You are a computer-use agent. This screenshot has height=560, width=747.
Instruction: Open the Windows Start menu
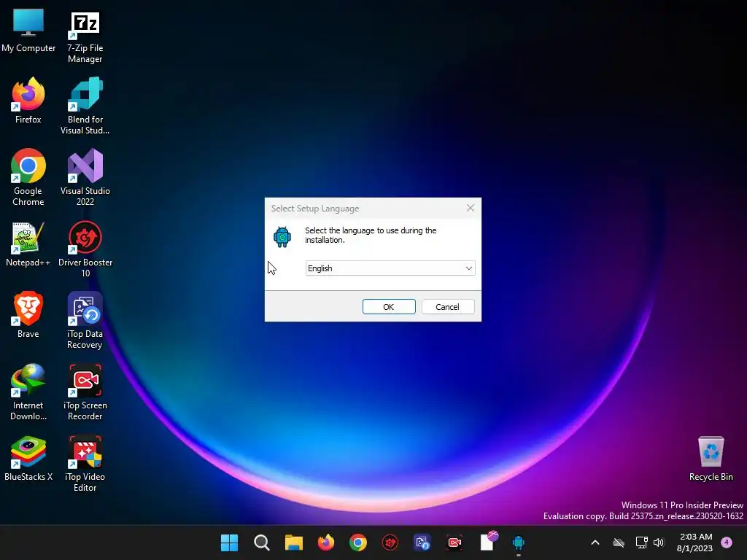tap(229, 542)
